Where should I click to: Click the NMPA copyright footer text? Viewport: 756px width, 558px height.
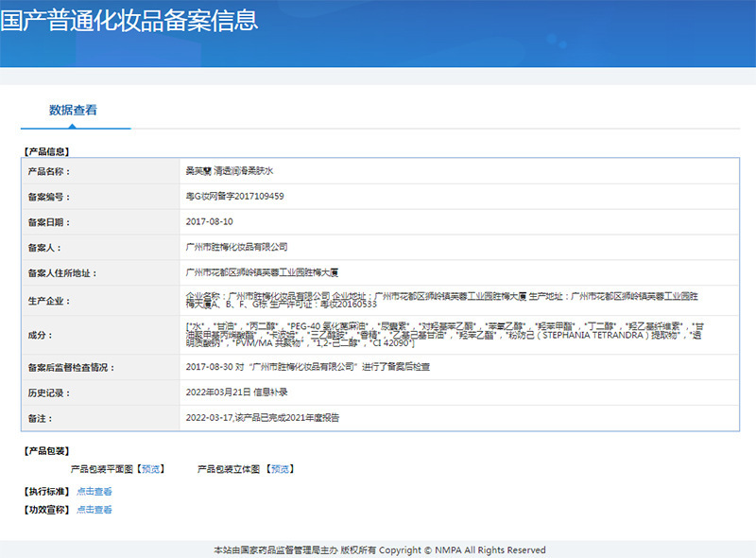[380, 550]
